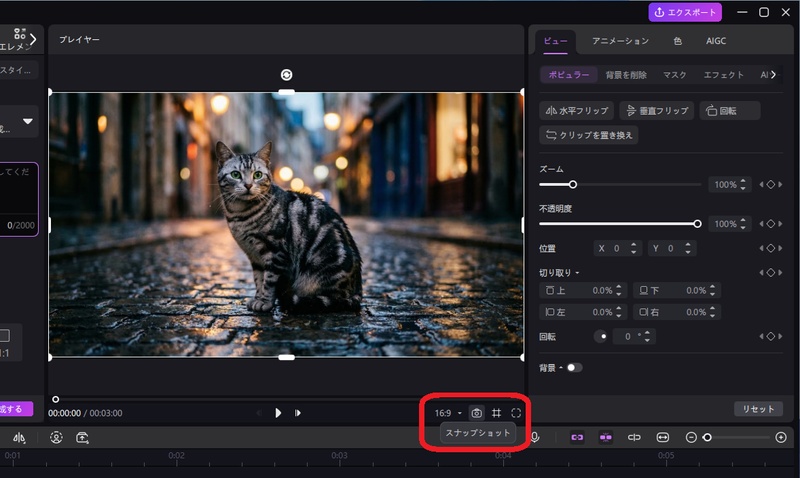Zoom out timeline with minus icon
This screenshot has height=478, width=800.
pyautogui.click(x=691, y=437)
